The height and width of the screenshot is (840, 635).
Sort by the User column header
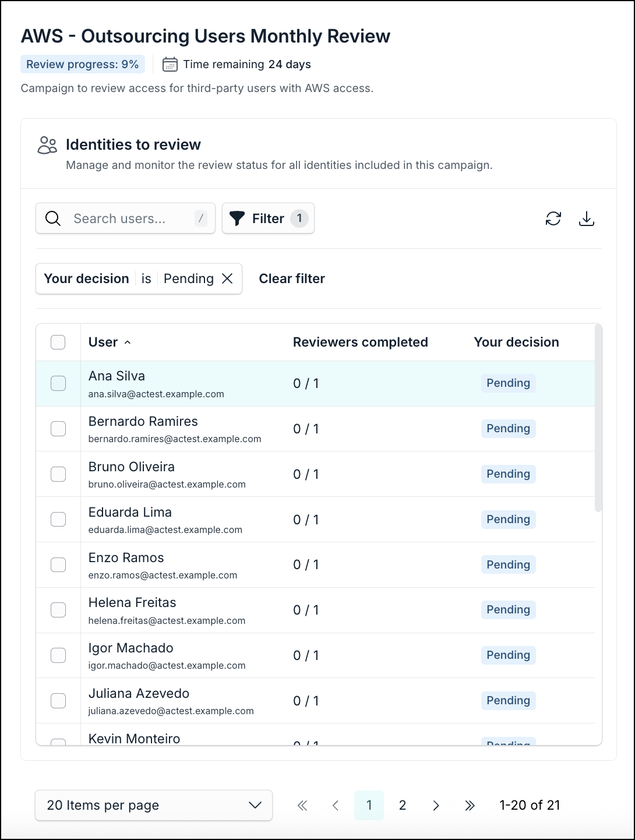coord(110,342)
